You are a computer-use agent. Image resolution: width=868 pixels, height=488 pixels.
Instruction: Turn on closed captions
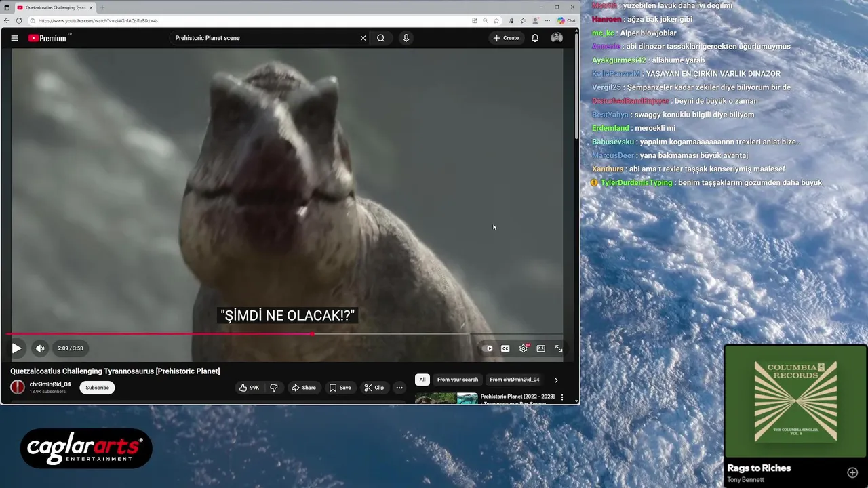(x=505, y=348)
